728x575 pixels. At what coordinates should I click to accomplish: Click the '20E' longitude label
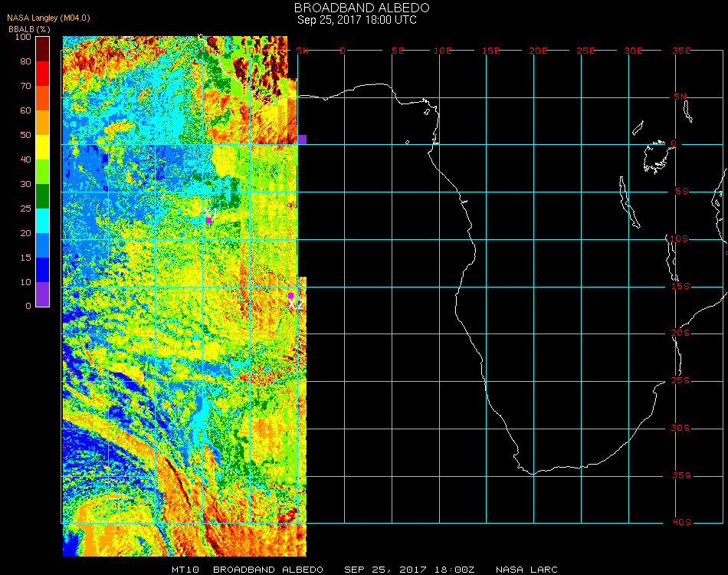(x=538, y=51)
